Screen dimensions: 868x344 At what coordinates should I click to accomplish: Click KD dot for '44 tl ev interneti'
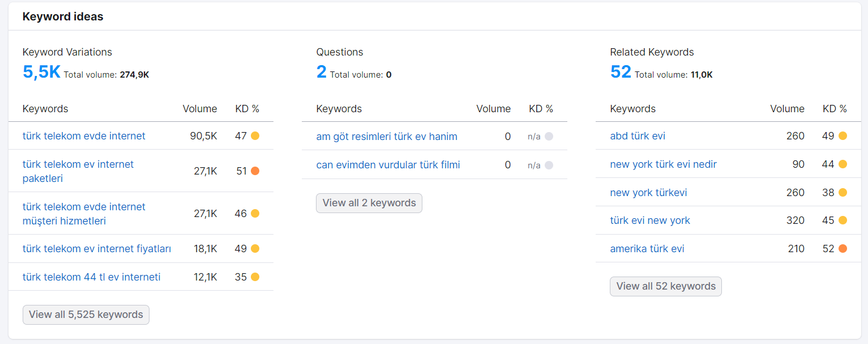tap(255, 277)
